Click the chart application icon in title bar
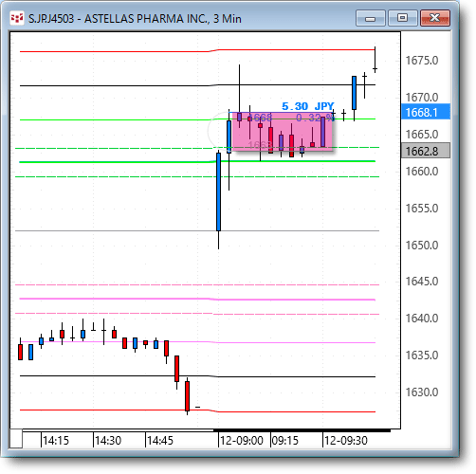Viewport: 476px width, 474px height. (x=17, y=18)
